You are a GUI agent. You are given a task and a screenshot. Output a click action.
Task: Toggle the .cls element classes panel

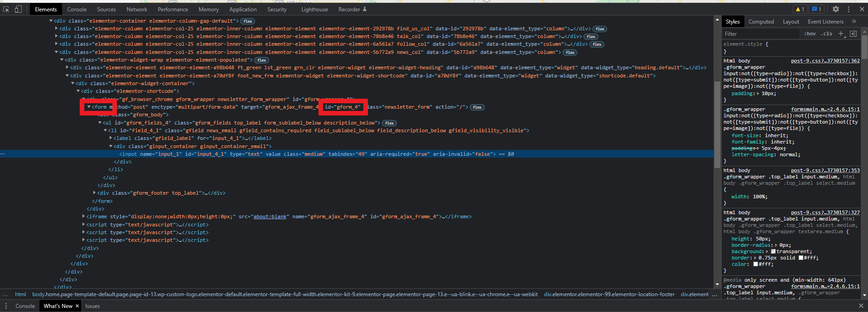point(827,34)
